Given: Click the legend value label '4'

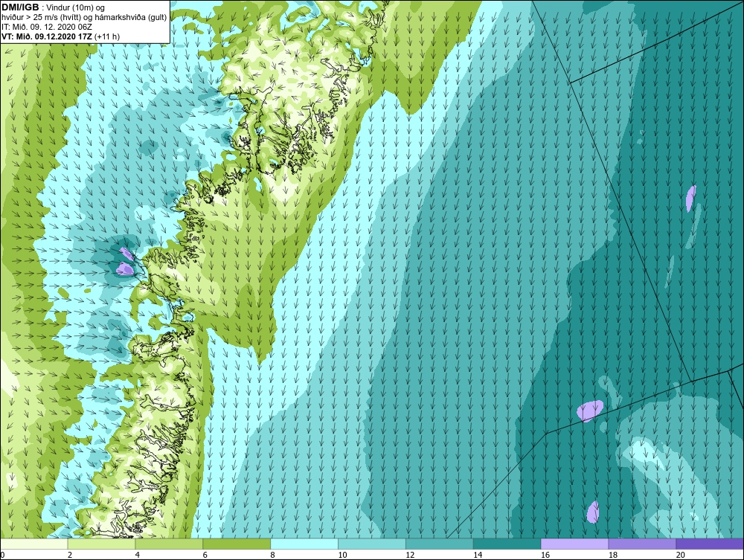Looking at the screenshot, I should click(x=138, y=555).
